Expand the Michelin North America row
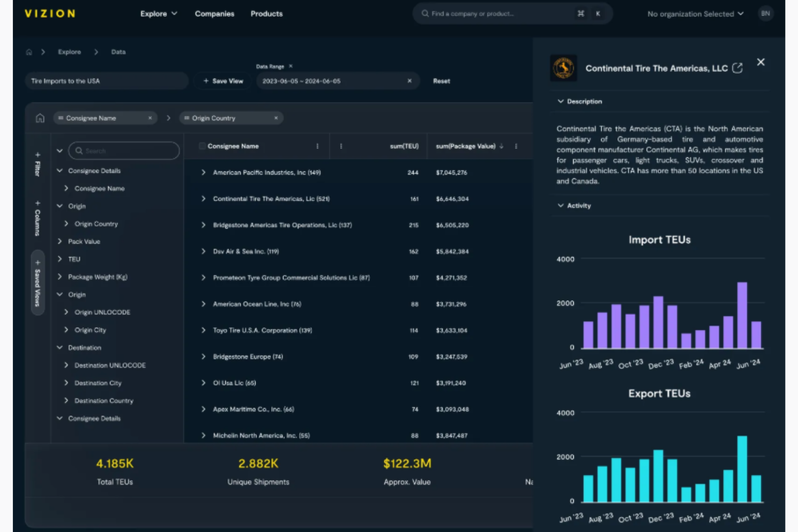 [x=203, y=436]
